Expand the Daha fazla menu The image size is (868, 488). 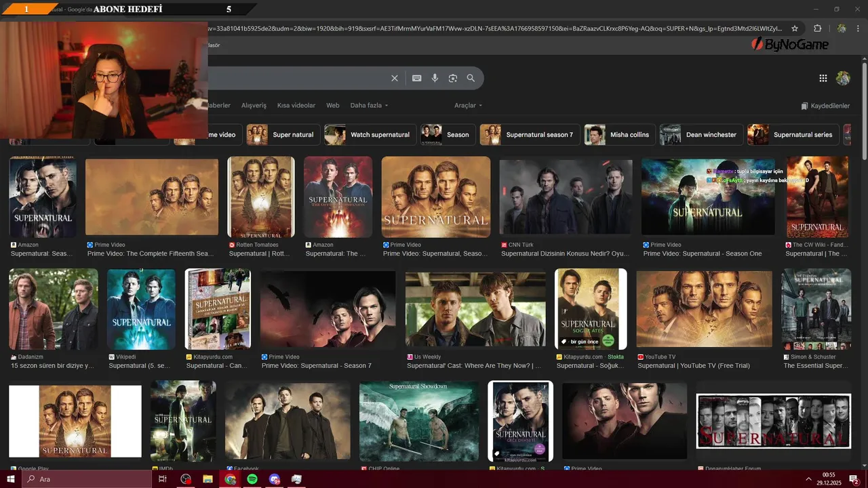pyautogui.click(x=369, y=106)
